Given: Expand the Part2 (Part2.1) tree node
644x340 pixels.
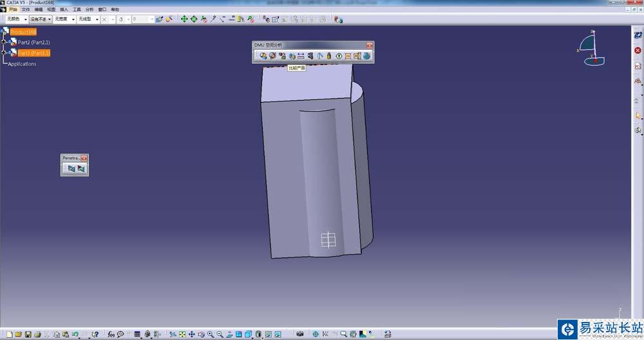Looking at the screenshot, I should (4, 42).
